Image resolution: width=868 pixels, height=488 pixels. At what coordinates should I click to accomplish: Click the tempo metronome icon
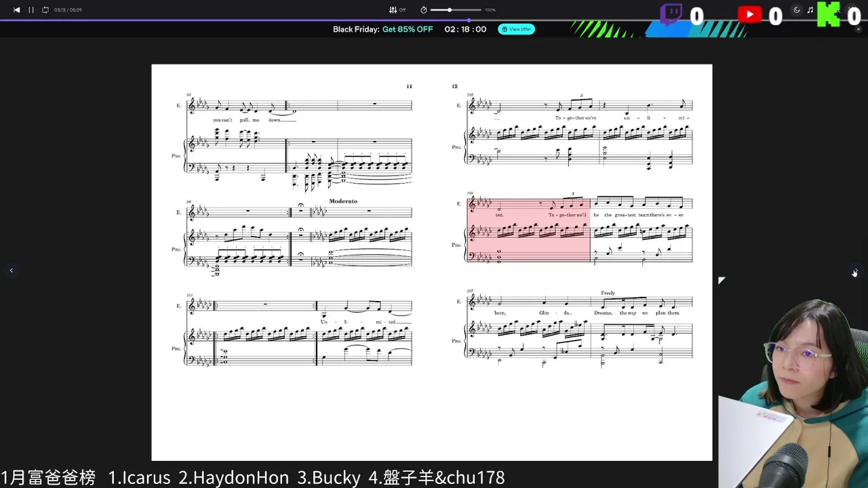424,10
